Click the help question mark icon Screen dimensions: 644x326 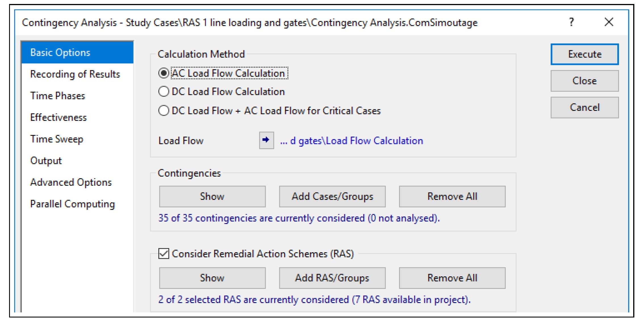[x=571, y=22]
